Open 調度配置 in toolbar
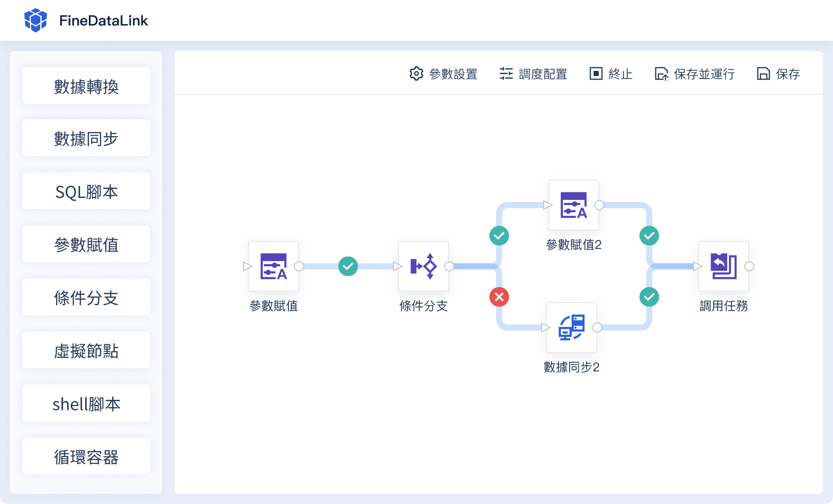 point(533,74)
